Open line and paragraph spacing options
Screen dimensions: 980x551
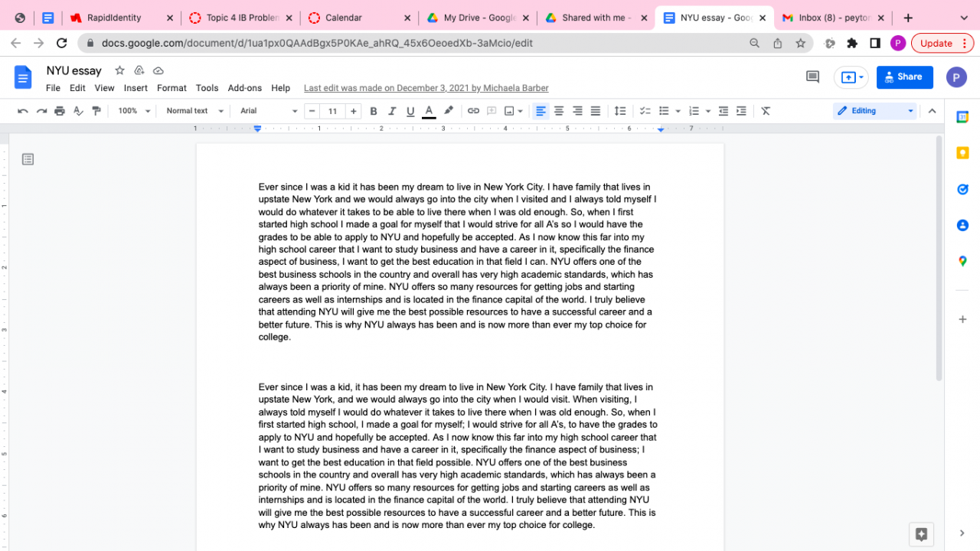pyautogui.click(x=620, y=111)
